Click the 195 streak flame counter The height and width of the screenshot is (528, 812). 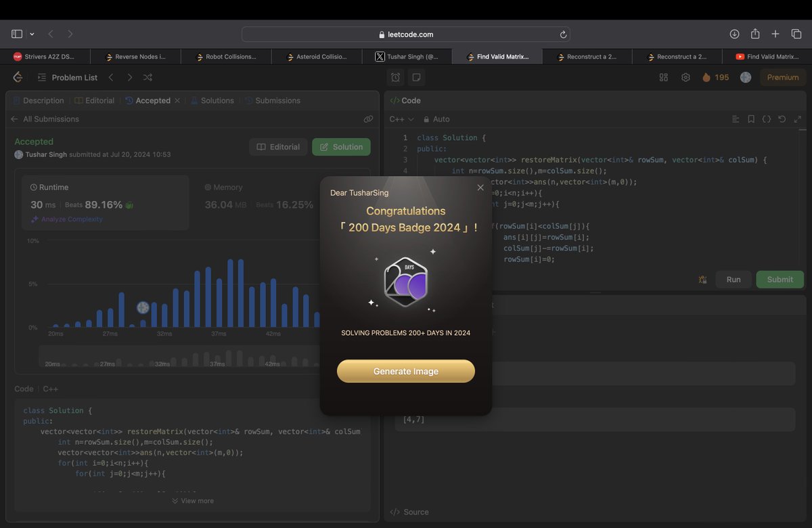point(715,77)
